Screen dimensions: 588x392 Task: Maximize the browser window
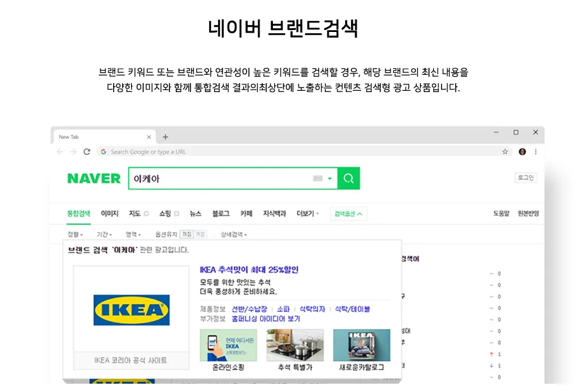point(516,132)
